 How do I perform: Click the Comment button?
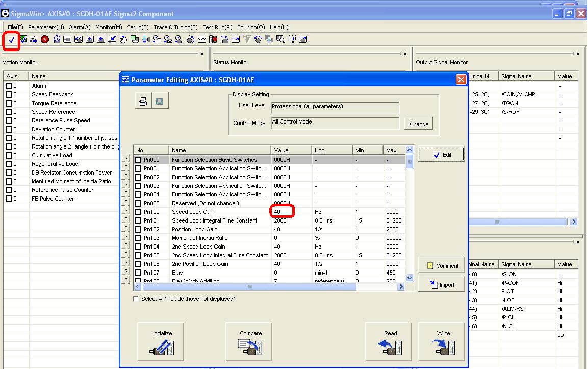point(442,266)
